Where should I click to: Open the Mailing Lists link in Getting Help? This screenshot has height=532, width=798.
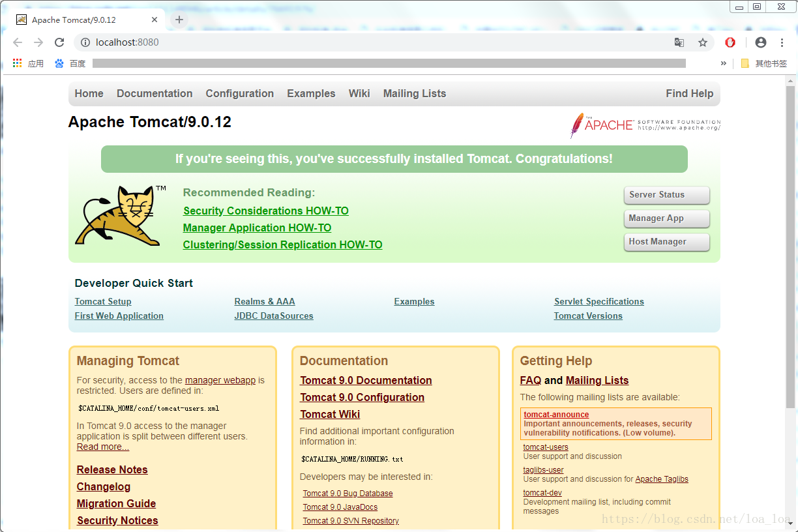coord(597,380)
